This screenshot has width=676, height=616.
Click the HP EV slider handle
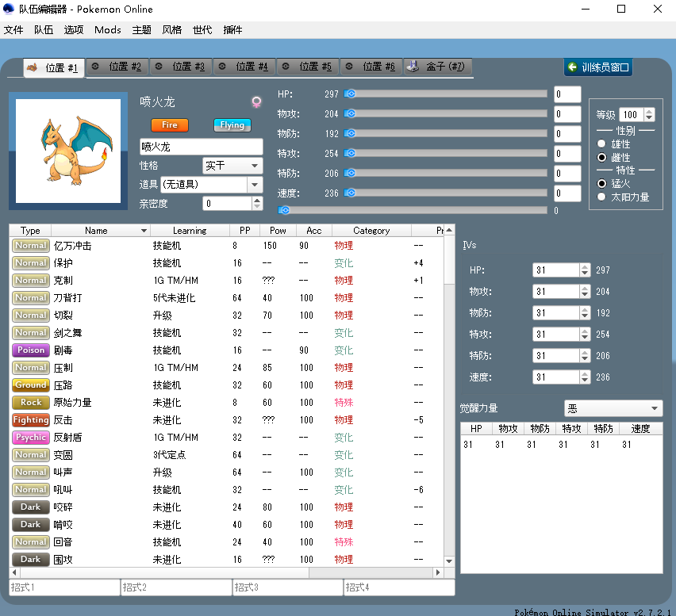[x=350, y=94]
